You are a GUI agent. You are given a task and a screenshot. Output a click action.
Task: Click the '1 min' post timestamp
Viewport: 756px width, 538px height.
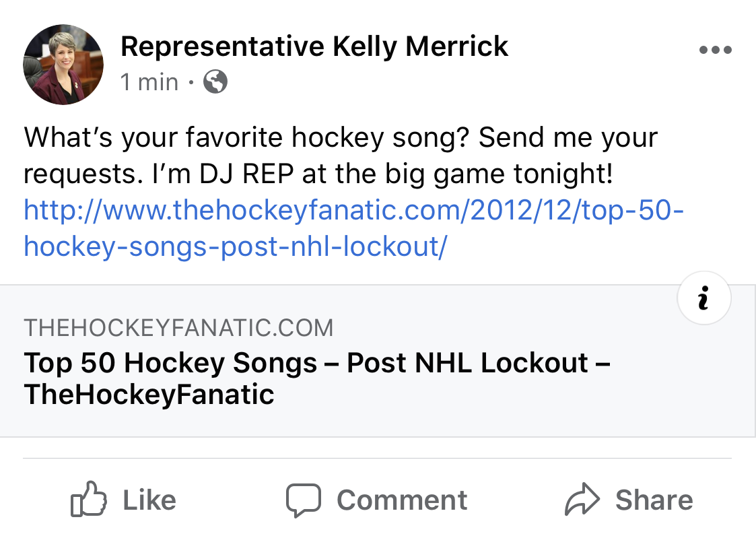click(149, 82)
